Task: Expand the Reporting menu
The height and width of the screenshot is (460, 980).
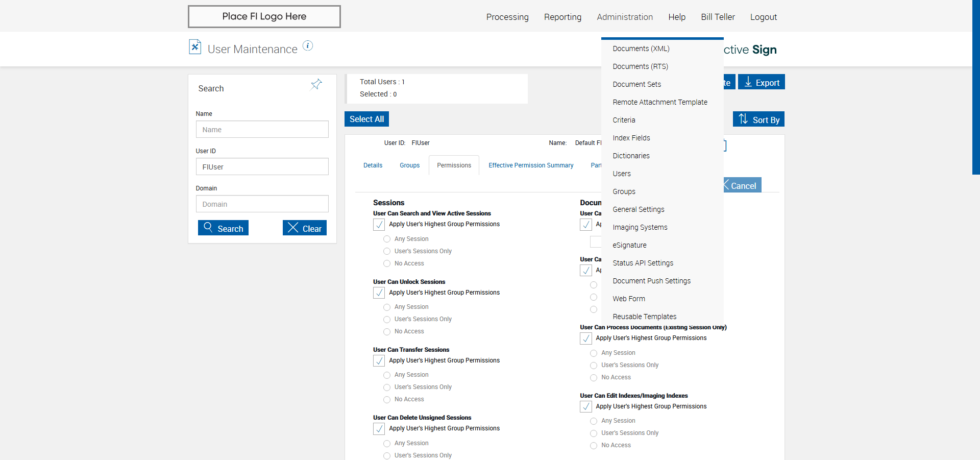Action: tap(562, 17)
